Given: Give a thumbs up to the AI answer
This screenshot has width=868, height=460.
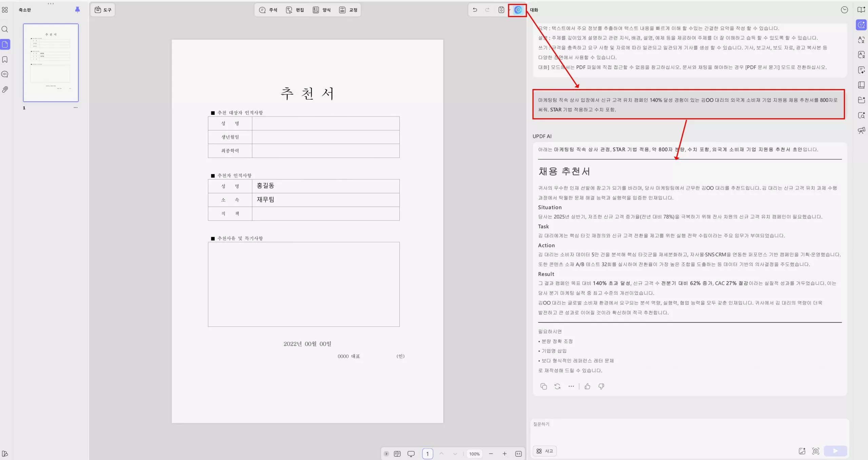Looking at the screenshot, I should point(587,386).
